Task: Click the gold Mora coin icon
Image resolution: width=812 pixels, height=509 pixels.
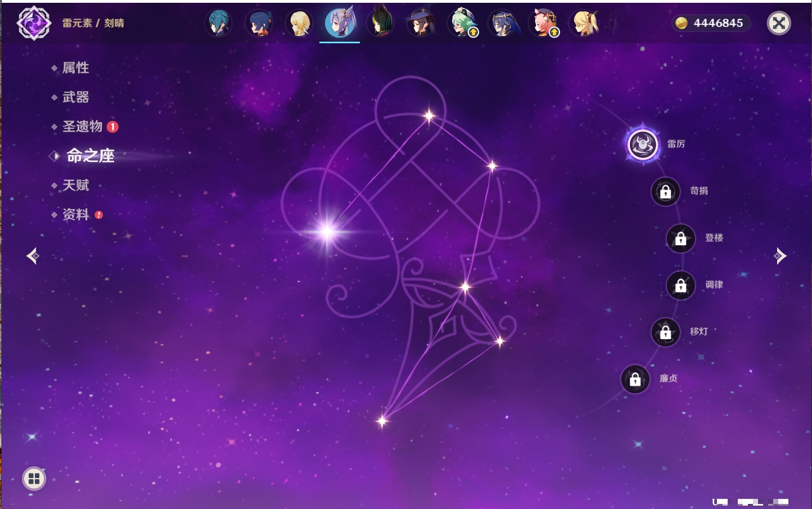Action: tap(682, 23)
